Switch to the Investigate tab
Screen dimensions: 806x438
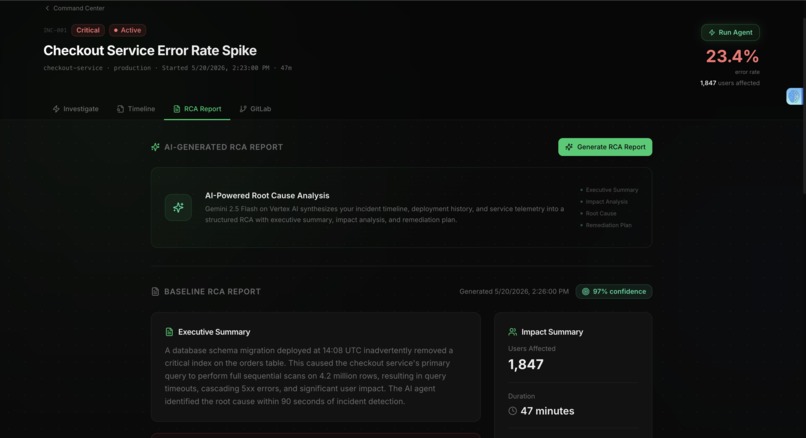click(x=76, y=109)
